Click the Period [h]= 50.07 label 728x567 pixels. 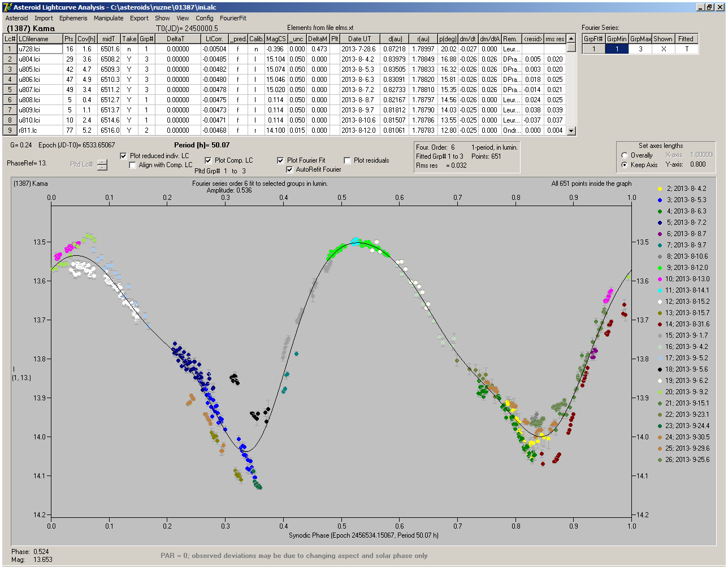pos(202,145)
